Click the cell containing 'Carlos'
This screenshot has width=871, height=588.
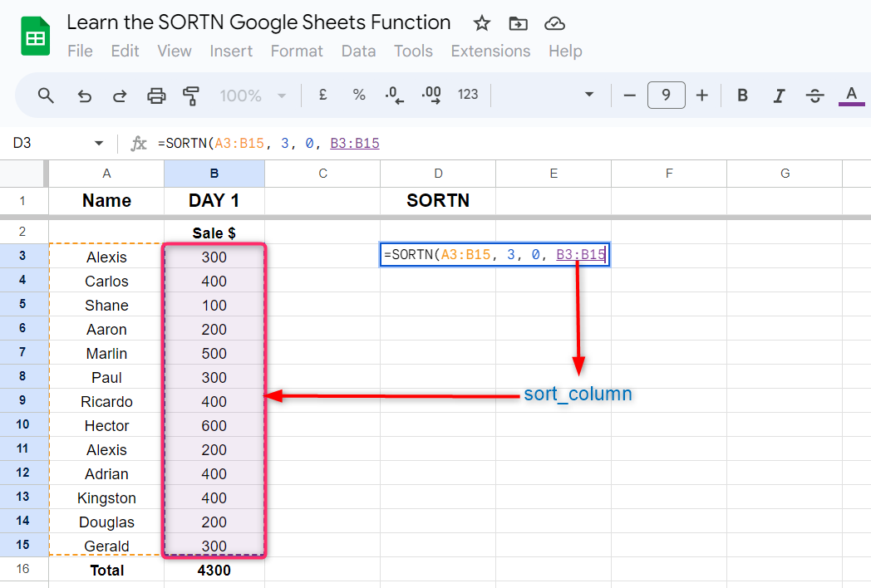106,282
